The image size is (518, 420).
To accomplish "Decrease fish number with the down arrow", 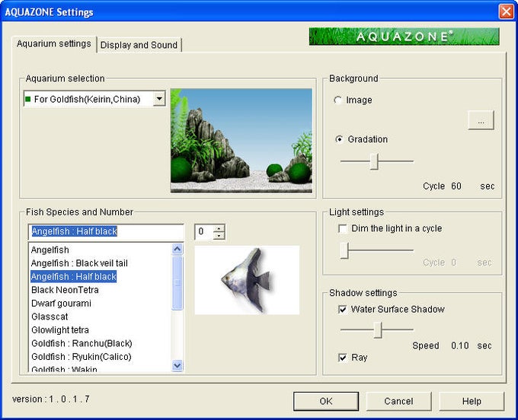I will (x=219, y=236).
